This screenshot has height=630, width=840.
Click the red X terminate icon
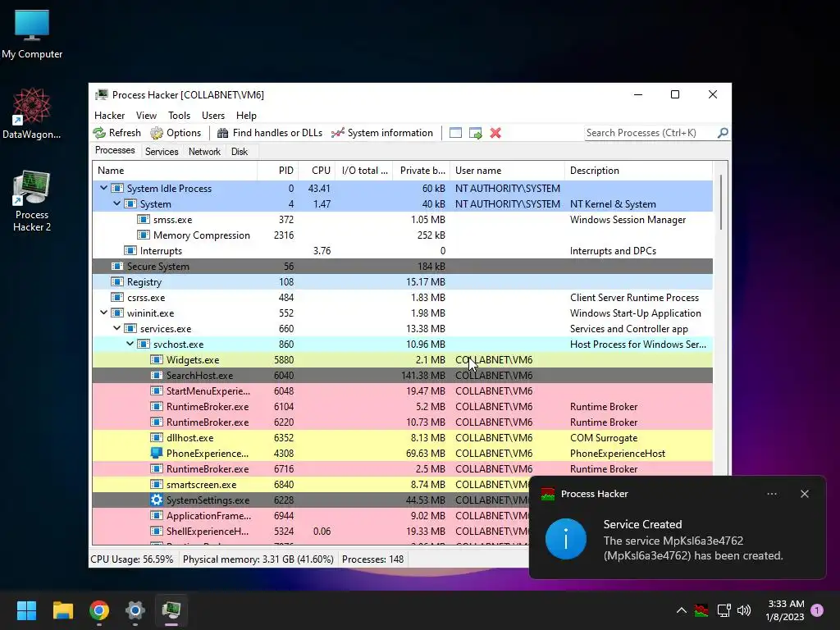click(495, 133)
